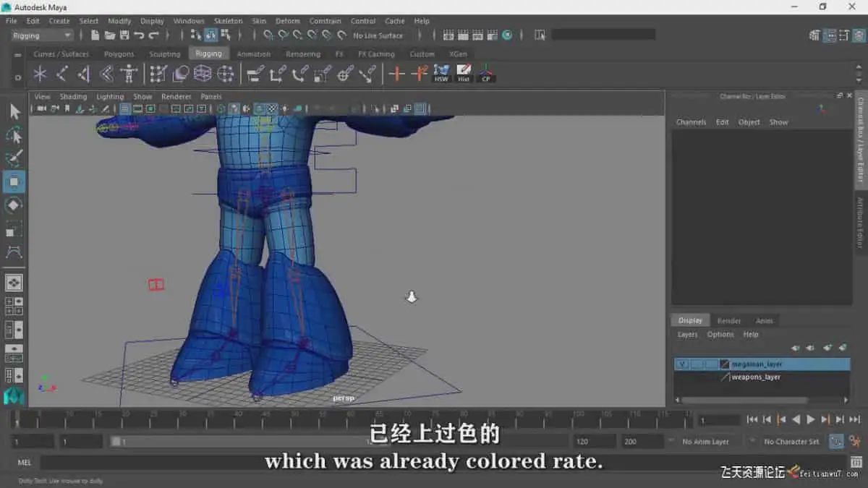Click the Create IK Handle shelf icon
868x488 pixels.
pos(85,73)
